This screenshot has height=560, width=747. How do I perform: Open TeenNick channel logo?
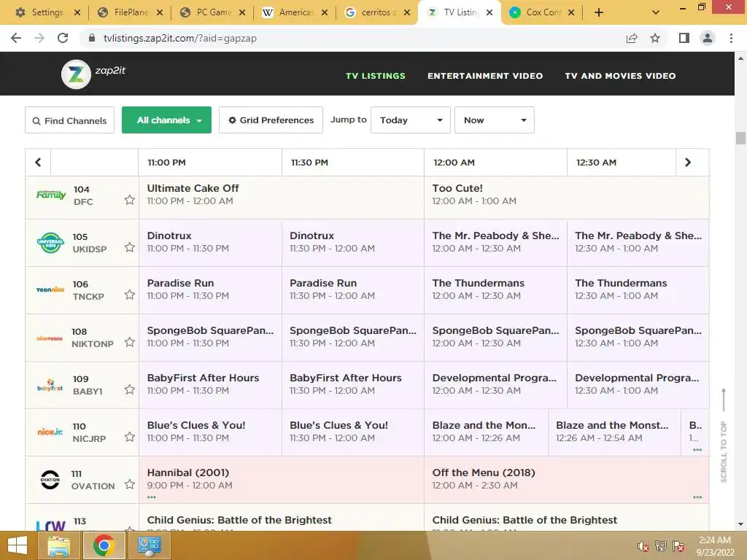click(50, 289)
